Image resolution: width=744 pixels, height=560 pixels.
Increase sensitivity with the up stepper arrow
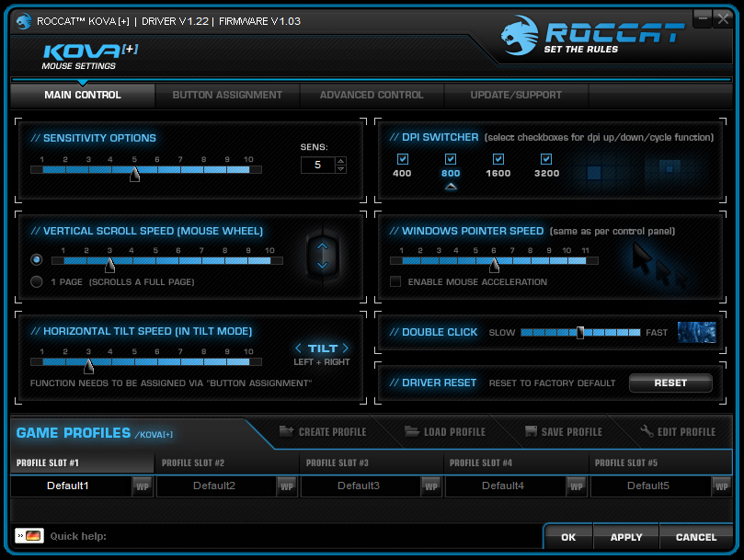pos(340,161)
